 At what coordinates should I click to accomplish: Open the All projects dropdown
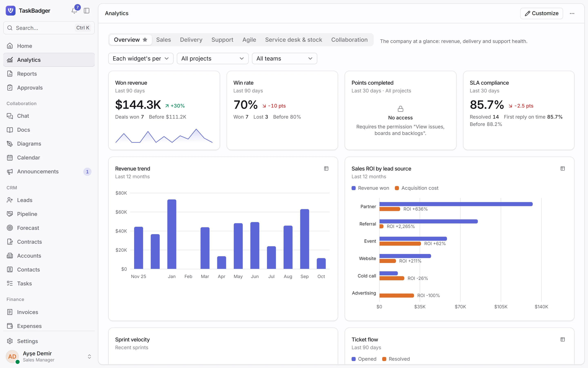point(212,58)
